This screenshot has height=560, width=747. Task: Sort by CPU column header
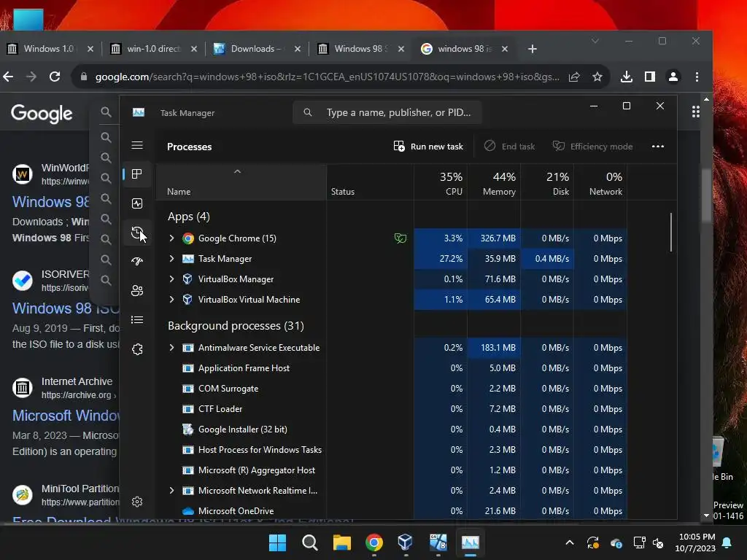(441, 183)
